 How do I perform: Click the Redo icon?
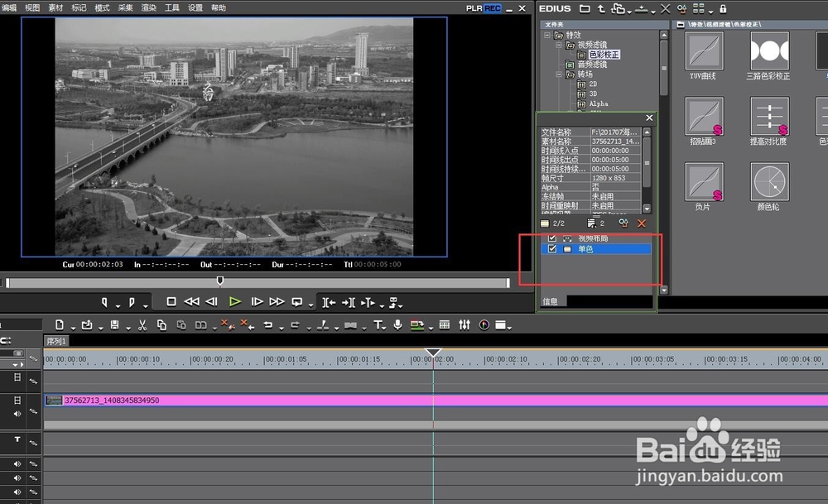pyautogui.click(x=296, y=325)
